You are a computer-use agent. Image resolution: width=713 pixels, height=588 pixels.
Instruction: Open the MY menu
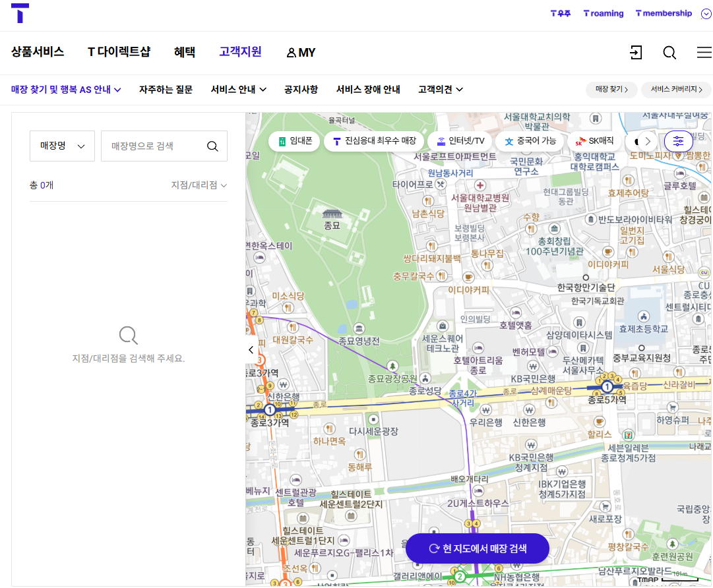click(x=301, y=53)
